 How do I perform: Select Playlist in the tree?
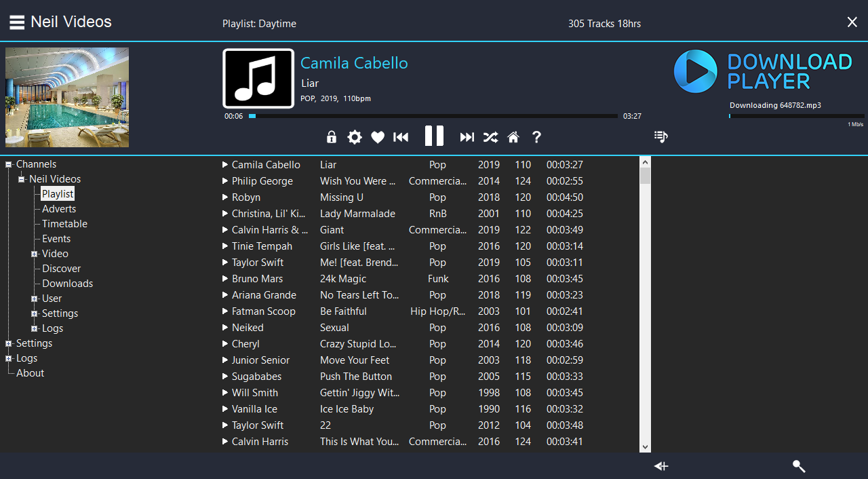pos(58,194)
